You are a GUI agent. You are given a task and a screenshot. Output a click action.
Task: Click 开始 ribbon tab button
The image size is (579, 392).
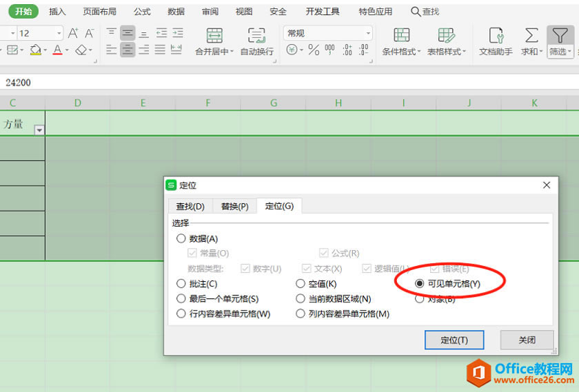pos(23,12)
